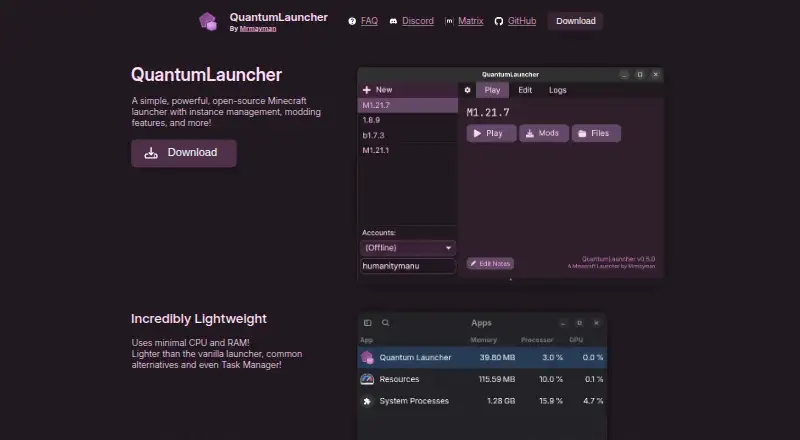The image size is (800, 440).
Task: Click the GitHub octocat icon
Action: [x=499, y=21]
